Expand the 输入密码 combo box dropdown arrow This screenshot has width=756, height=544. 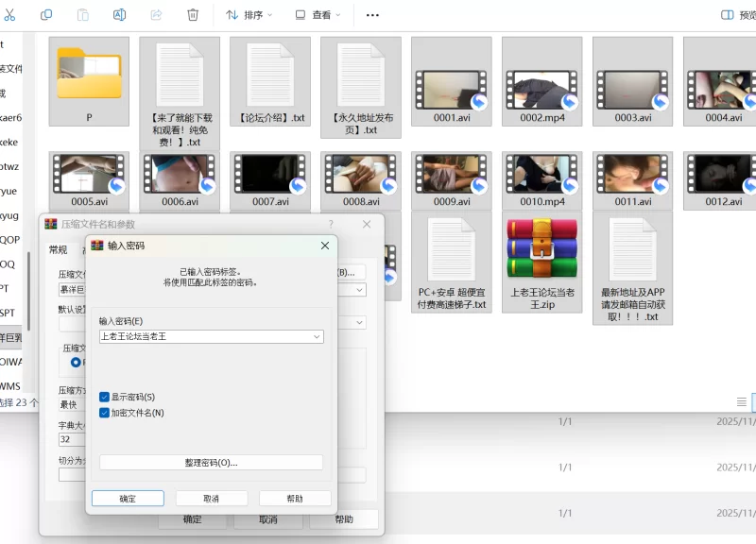(x=316, y=336)
